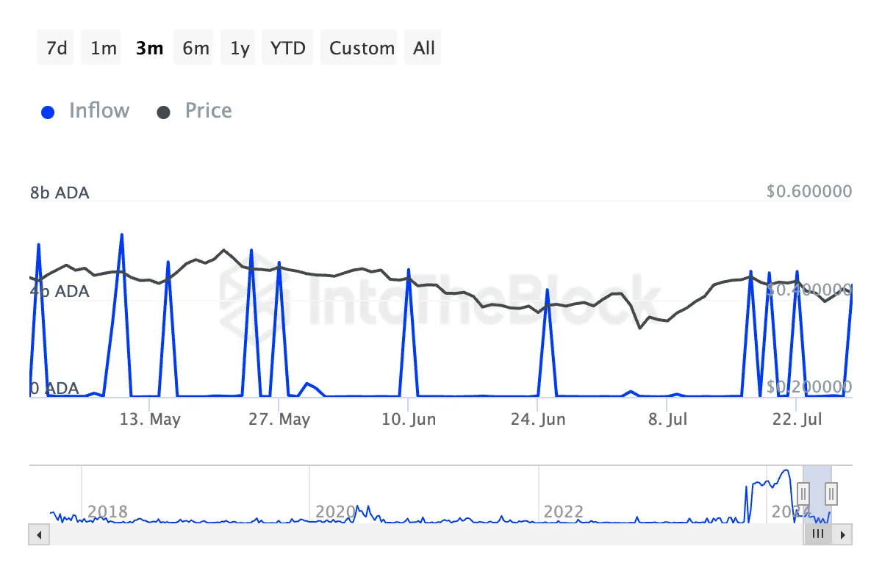Switch to the 3m range
This screenshot has width=882, height=588.
[150, 49]
